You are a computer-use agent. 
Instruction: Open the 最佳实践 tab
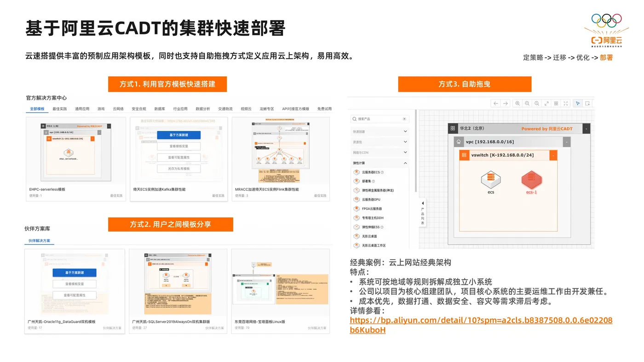[60, 109]
